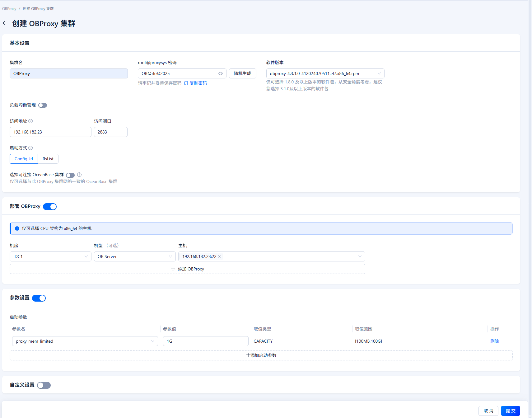Image resolution: width=532 pixels, height=418 pixels.
Task: Open proxy_mem_limited parameter name dropdown
Action: 85,341
